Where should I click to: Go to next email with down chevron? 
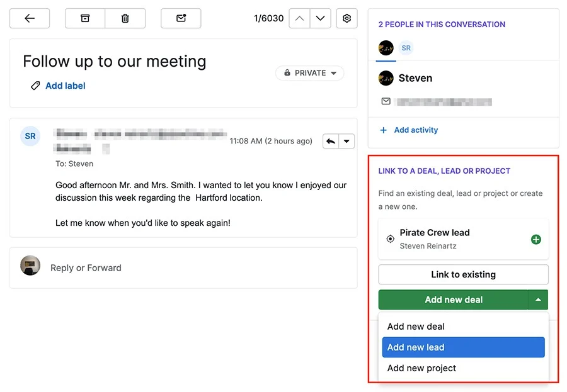(321, 18)
